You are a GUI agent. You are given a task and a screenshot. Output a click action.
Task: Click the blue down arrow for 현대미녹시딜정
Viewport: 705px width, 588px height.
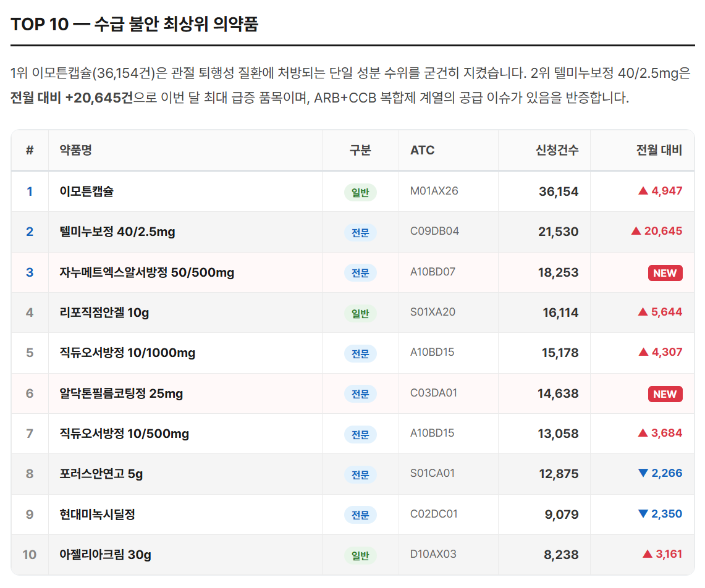(x=643, y=514)
